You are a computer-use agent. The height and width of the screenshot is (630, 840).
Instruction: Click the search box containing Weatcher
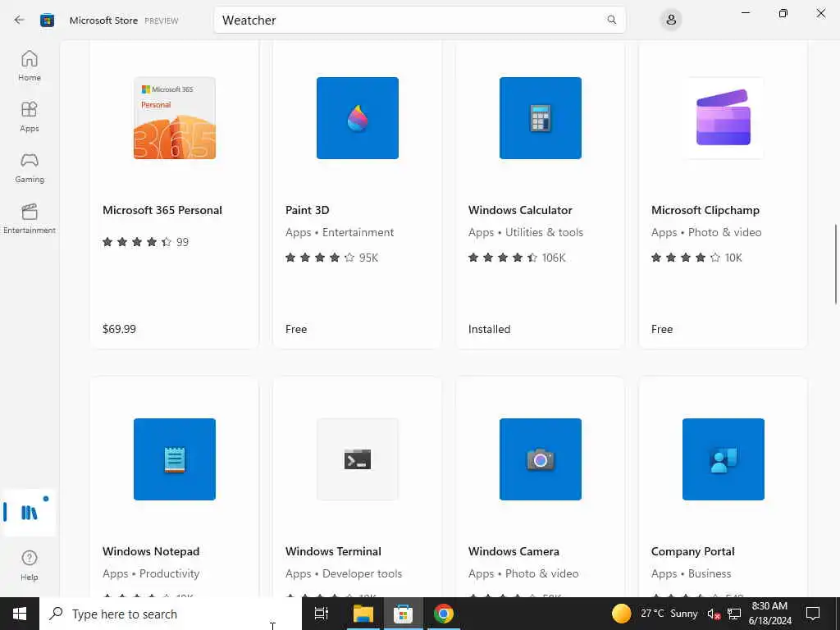coord(419,20)
